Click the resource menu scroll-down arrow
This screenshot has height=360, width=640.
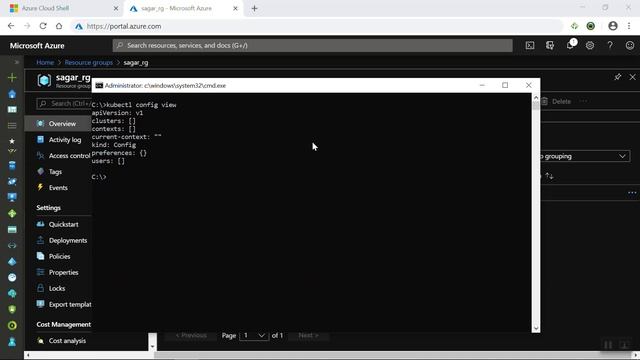tap(153, 346)
